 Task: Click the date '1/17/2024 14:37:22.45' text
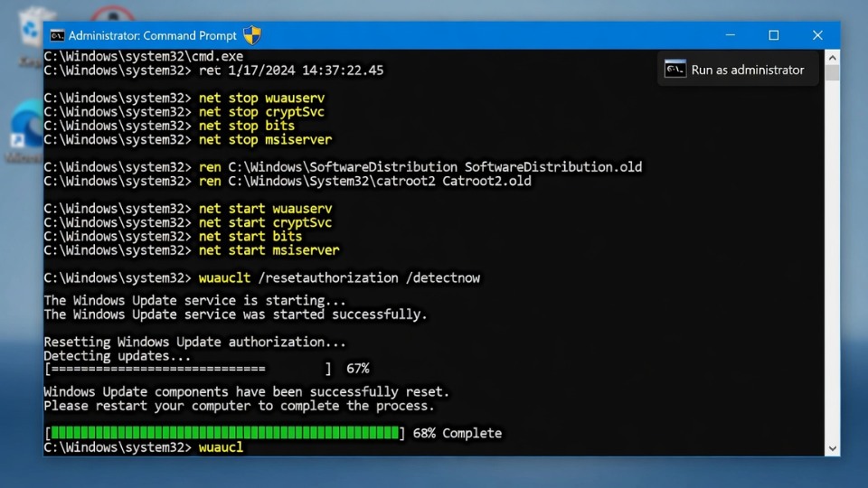tap(306, 70)
